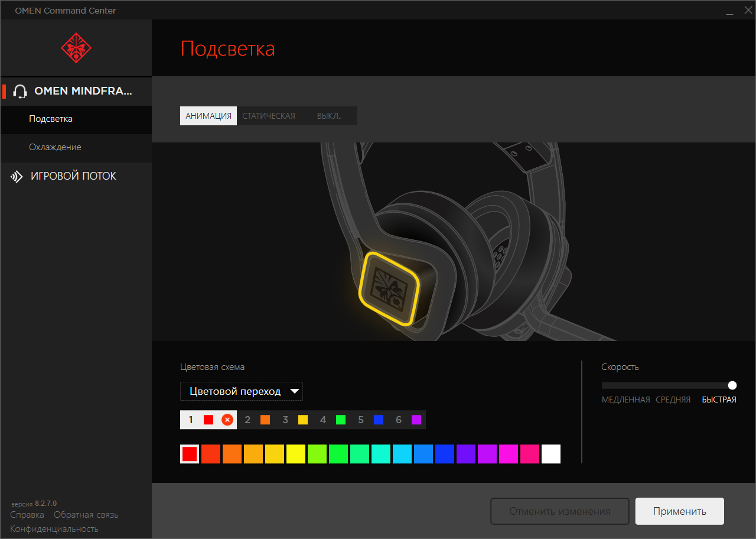Image resolution: width=756 pixels, height=539 pixels.
Task: Click the headset icon beside OMEN MINDFRAME
Action: click(x=19, y=91)
